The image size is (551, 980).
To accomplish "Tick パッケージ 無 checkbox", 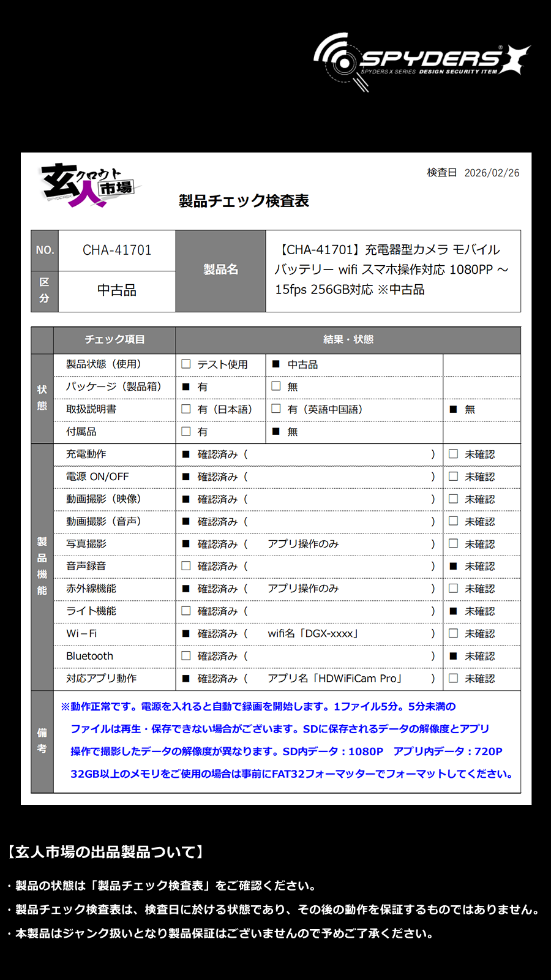I will pyautogui.click(x=276, y=386).
